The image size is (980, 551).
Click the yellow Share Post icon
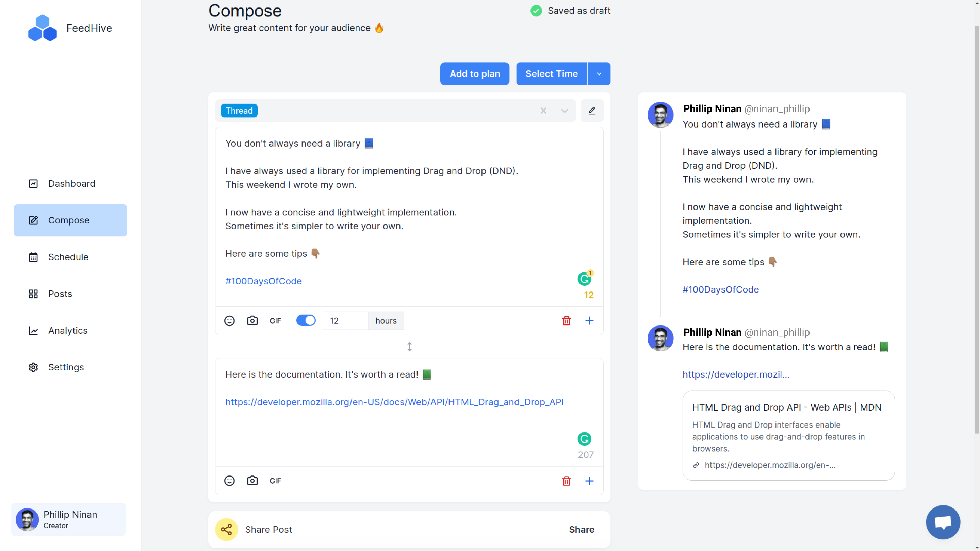[227, 529]
